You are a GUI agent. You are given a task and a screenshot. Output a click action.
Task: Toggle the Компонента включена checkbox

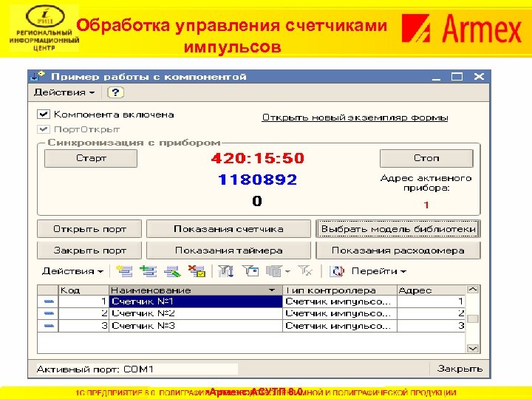[44, 114]
